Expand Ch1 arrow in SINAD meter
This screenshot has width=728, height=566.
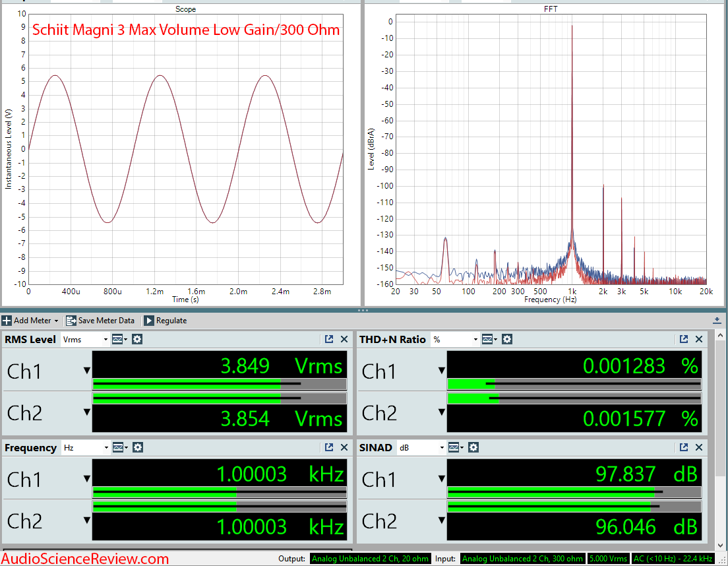tap(442, 479)
